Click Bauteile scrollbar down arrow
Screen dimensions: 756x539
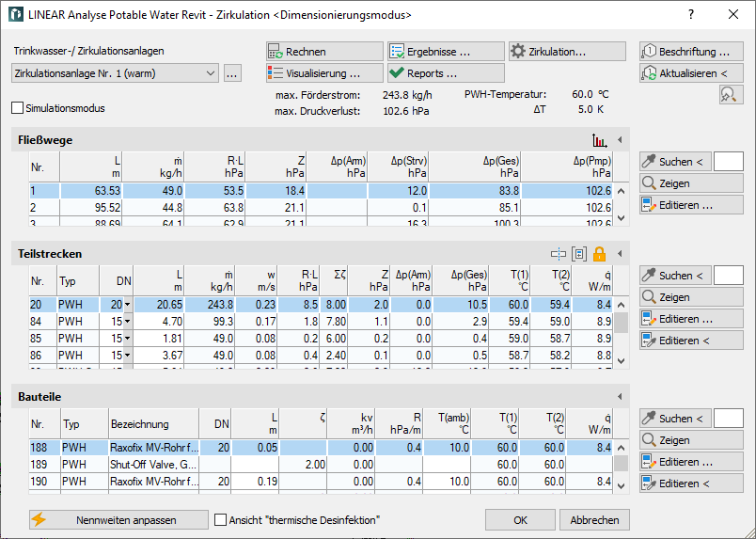(x=621, y=486)
